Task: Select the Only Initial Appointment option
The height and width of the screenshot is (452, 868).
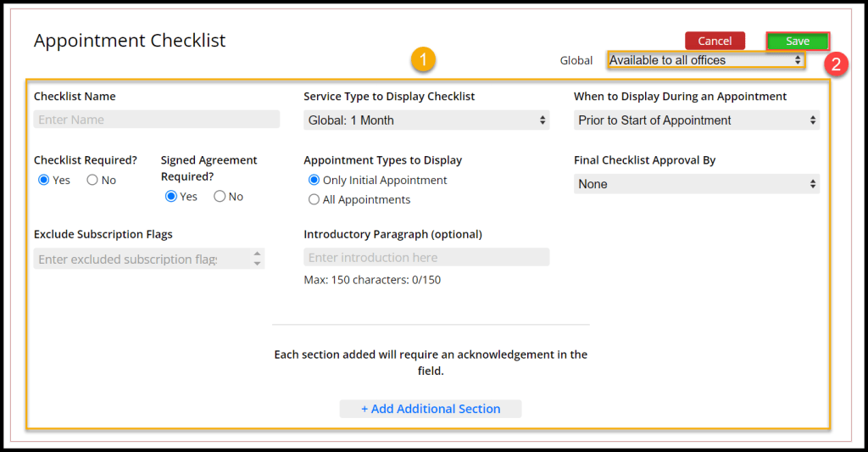Action: pos(314,180)
